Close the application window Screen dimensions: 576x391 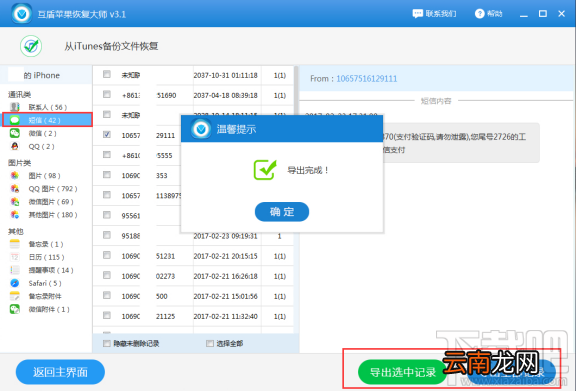coord(561,14)
